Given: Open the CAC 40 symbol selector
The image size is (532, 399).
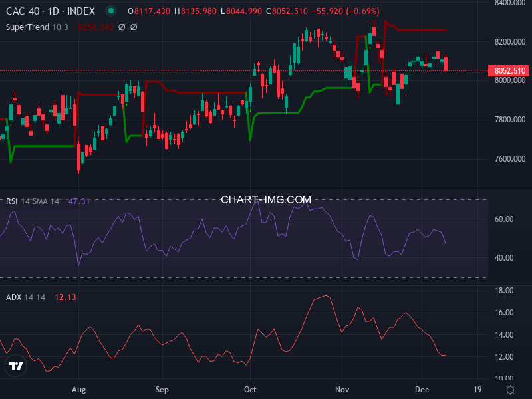Looking at the screenshot, I should click(22, 11).
